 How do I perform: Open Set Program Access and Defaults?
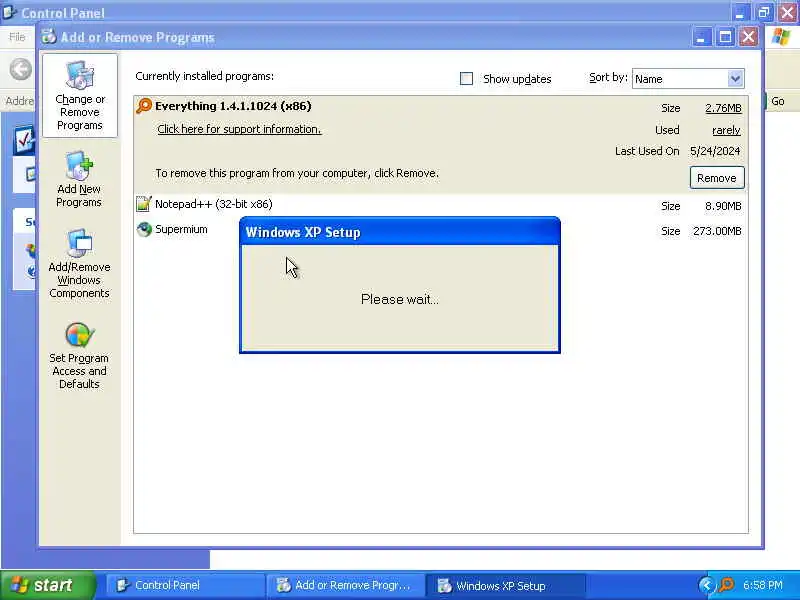click(79, 356)
